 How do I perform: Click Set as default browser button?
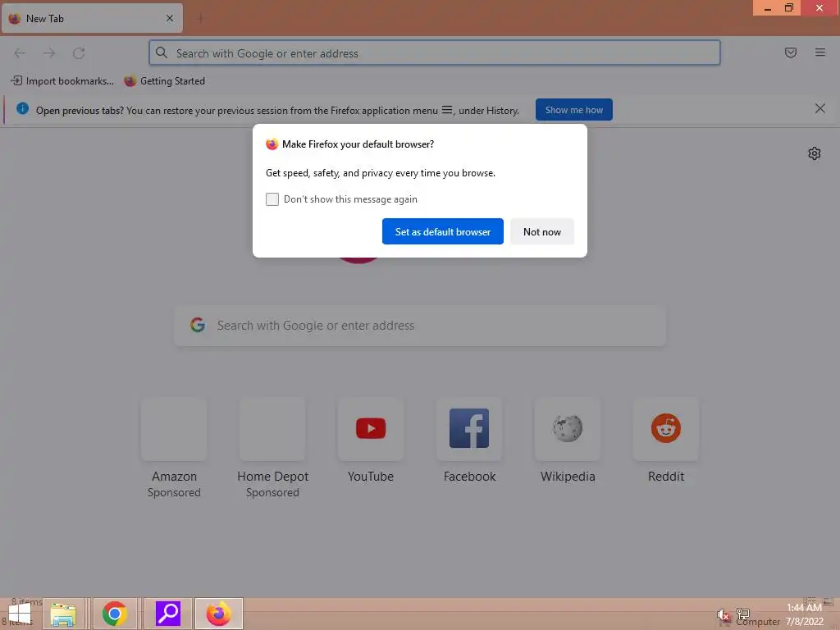[x=442, y=231]
